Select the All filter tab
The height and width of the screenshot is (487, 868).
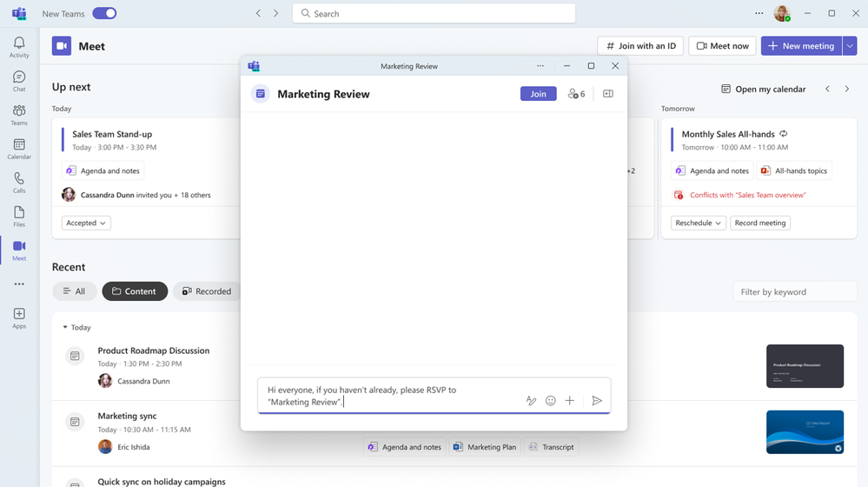pos(74,291)
